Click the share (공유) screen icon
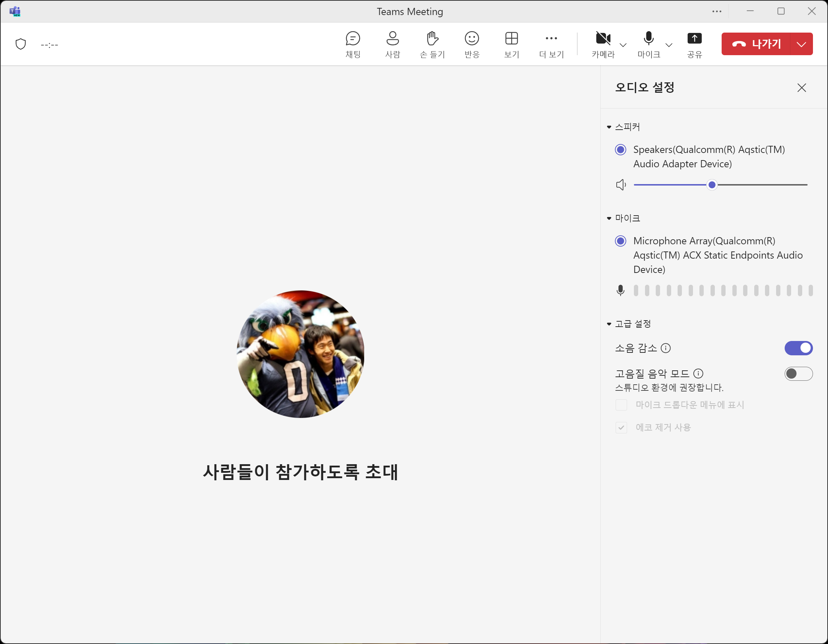 click(x=694, y=44)
